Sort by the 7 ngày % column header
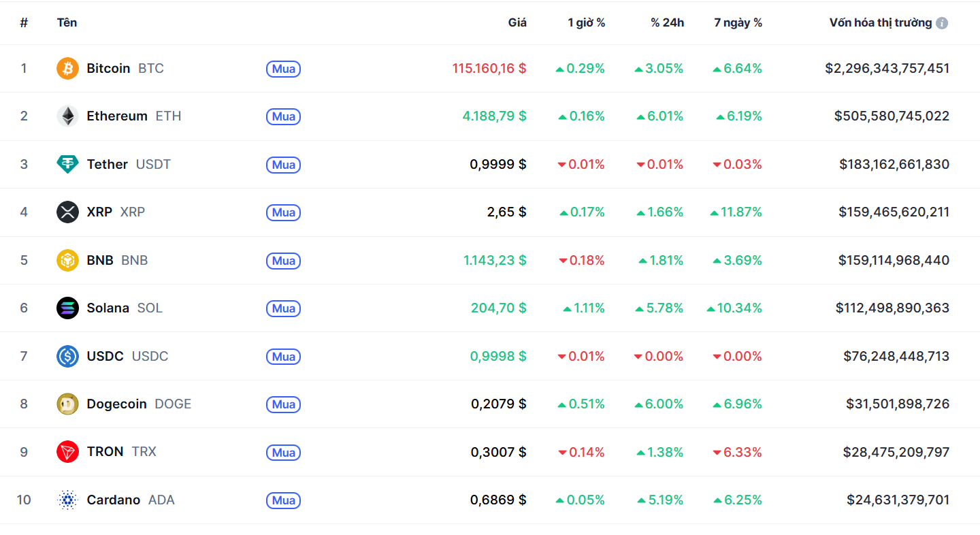Screen dimensions: 980x535 coord(737,22)
